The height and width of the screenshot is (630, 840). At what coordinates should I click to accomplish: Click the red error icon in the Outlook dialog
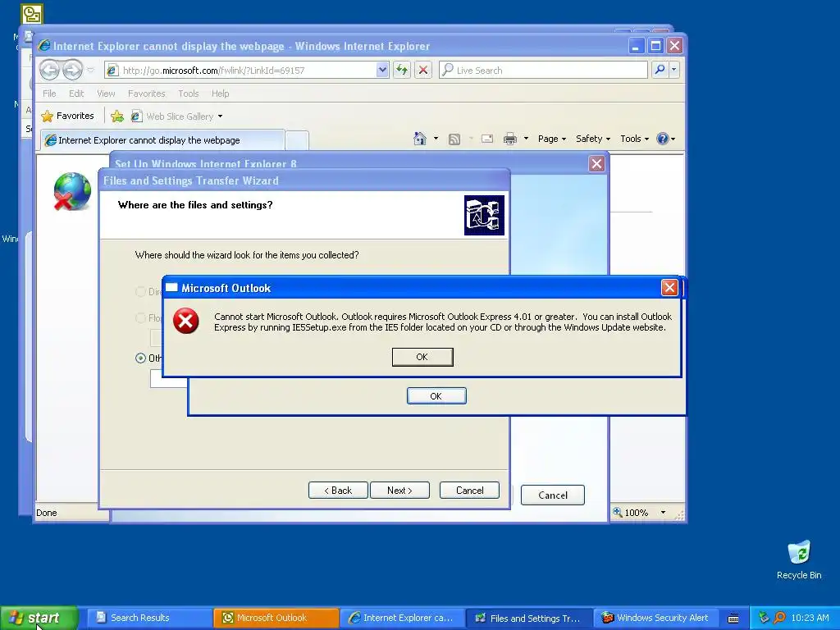click(186, 321)
